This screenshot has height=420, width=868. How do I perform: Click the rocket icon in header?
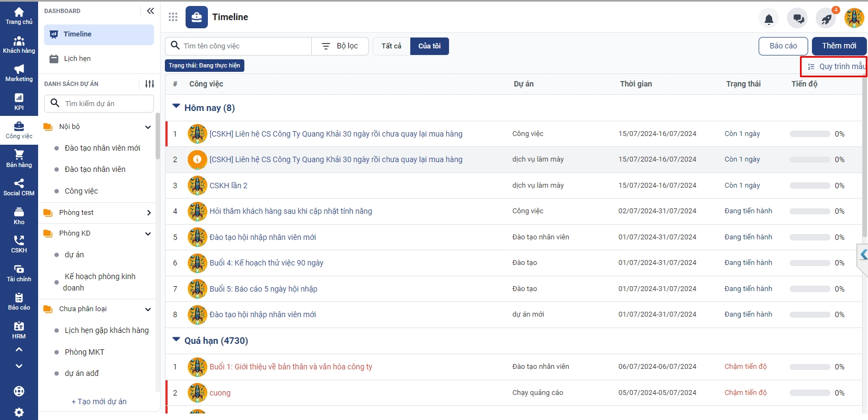click(826, 19)
